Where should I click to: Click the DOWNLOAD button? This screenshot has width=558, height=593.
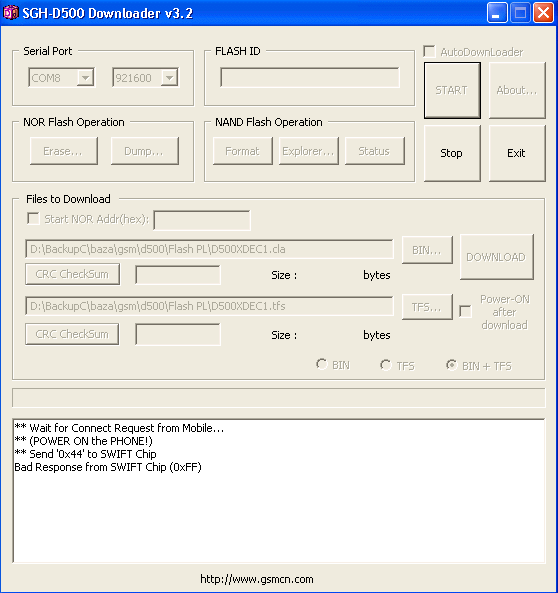tap(496, 257)
